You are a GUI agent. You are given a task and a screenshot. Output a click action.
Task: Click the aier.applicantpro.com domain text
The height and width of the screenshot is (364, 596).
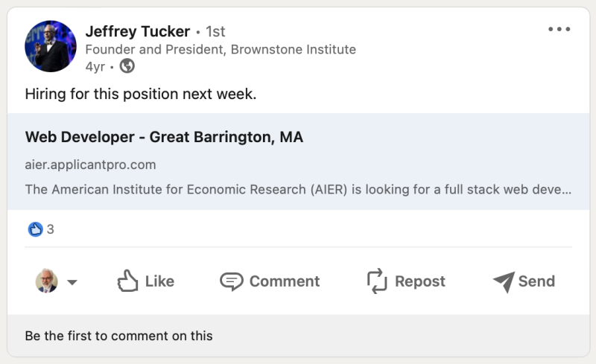(90, 165)
